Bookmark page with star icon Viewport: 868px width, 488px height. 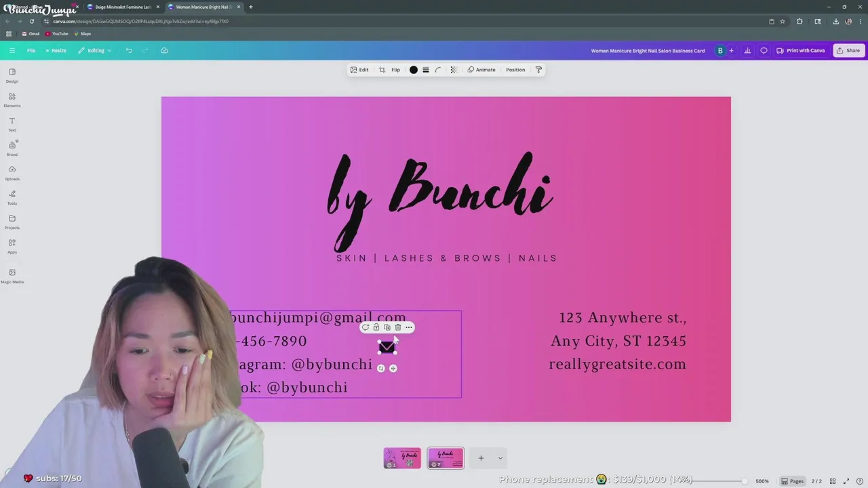(783, 21)
